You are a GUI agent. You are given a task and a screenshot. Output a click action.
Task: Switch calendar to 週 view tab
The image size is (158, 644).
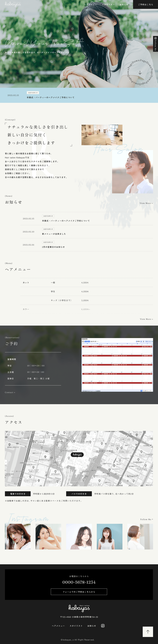coord(141,342)
